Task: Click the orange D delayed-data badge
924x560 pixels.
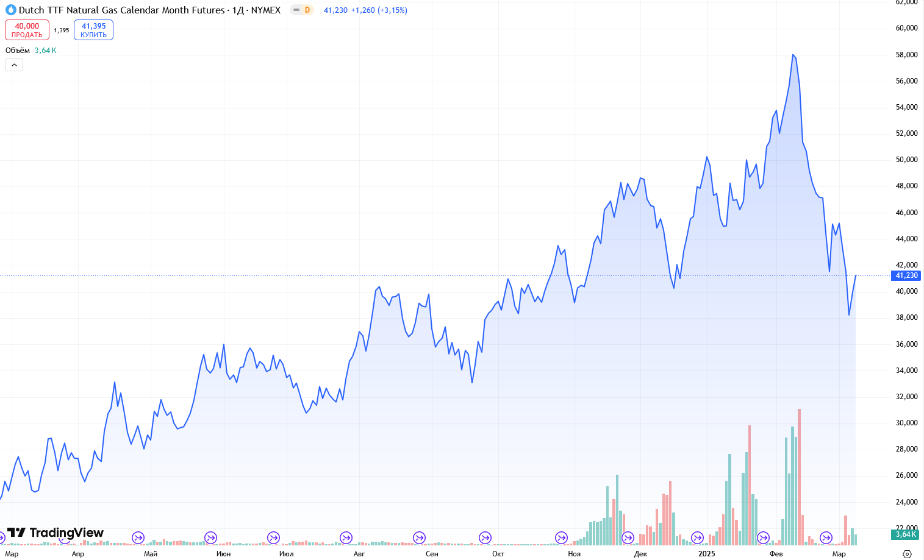Action: 307,10
